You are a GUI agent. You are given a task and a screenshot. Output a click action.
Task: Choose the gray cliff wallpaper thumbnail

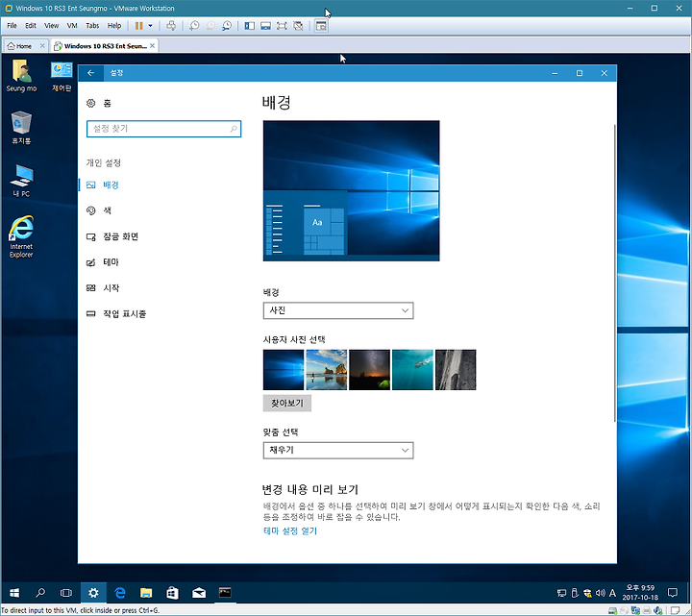(x=456, y=370)
